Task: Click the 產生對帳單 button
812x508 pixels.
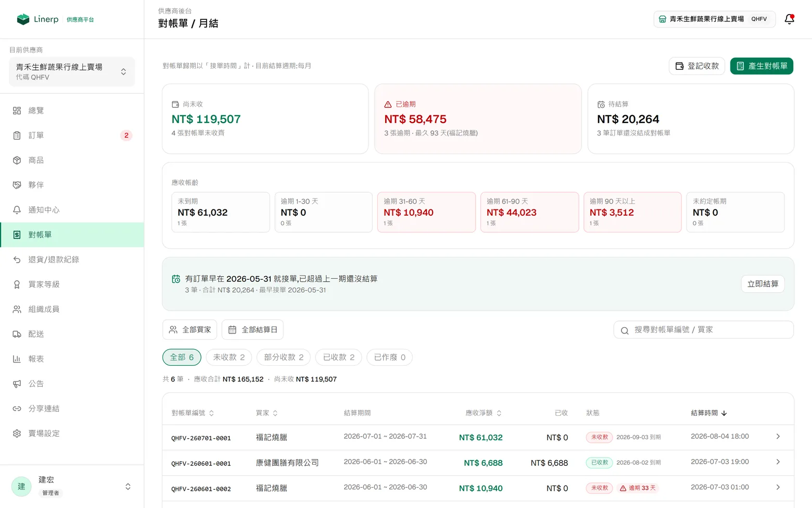Action: point(762,66)
